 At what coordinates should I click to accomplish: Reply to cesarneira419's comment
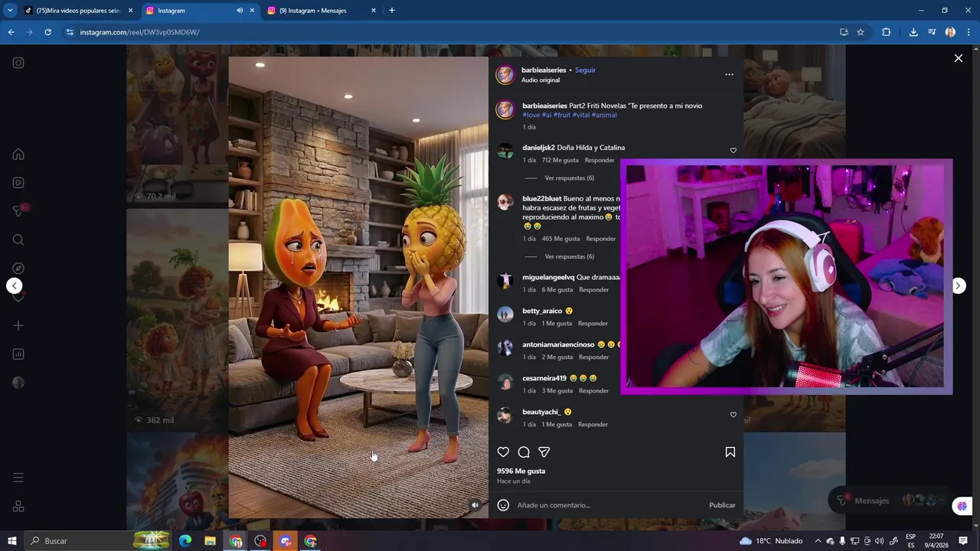(594, 391)
